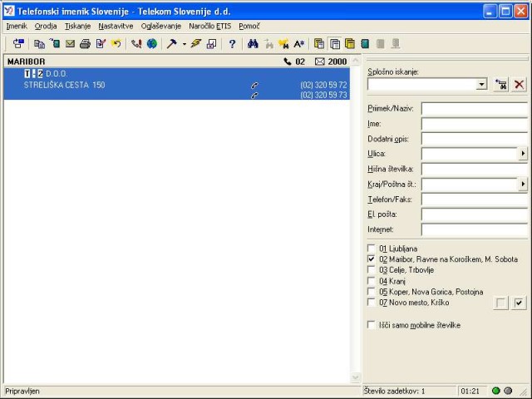Open the Splošno iskanje combo box dropdown
The width and height of the screenshot is (532, 399).
tap(482, 84)
